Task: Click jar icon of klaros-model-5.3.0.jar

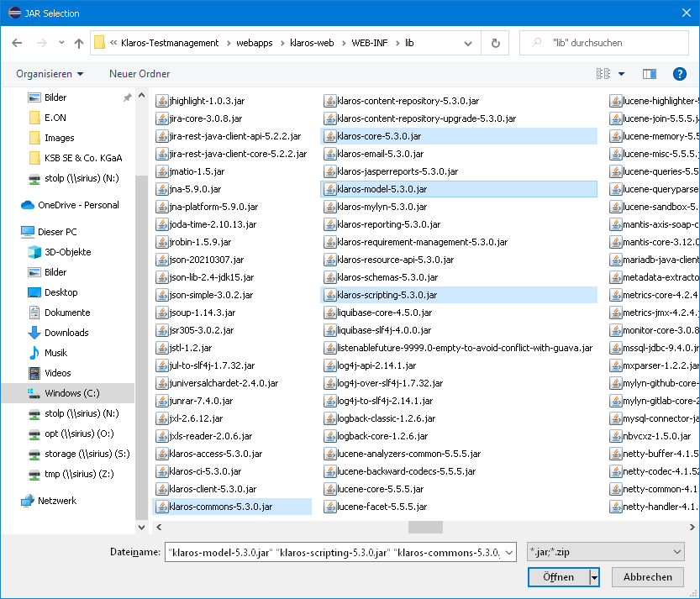Action: [x=330, y=189]
